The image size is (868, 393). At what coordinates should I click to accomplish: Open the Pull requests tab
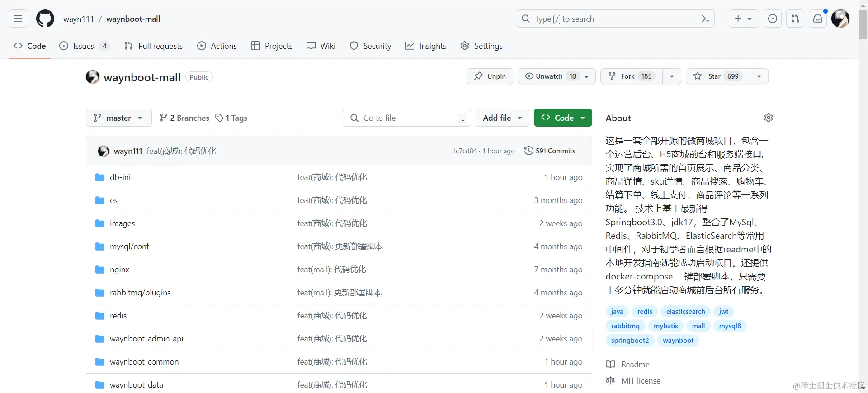[x=153, y=46]
